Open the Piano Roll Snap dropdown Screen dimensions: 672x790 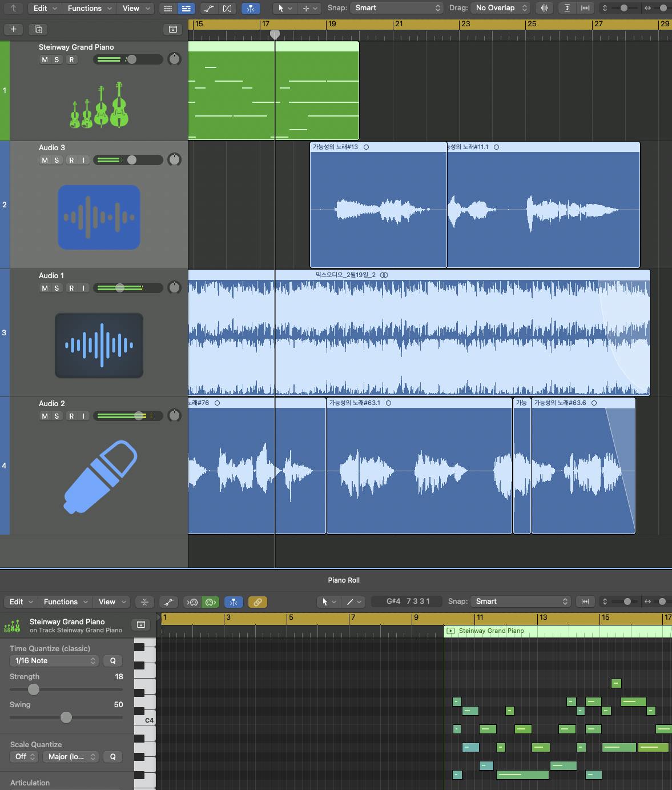tap(521, 601)
